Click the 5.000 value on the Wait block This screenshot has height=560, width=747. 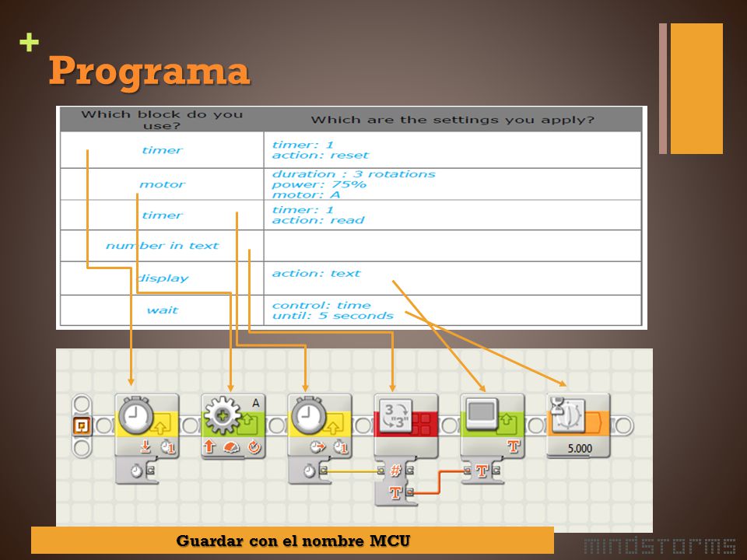[580, 449]
